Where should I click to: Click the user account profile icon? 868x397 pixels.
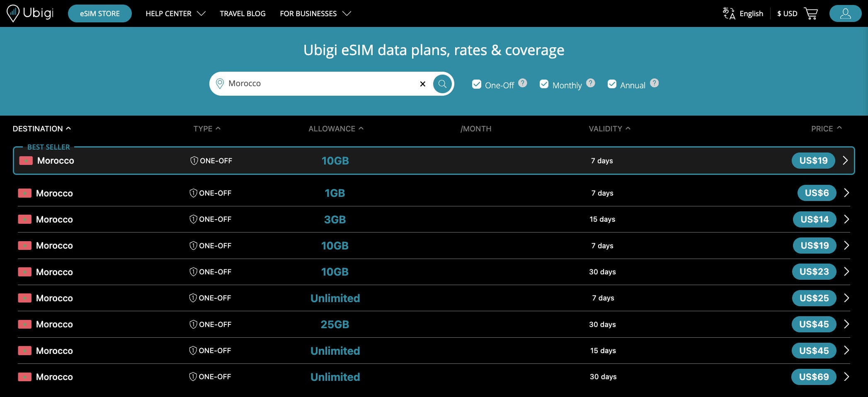845,13
